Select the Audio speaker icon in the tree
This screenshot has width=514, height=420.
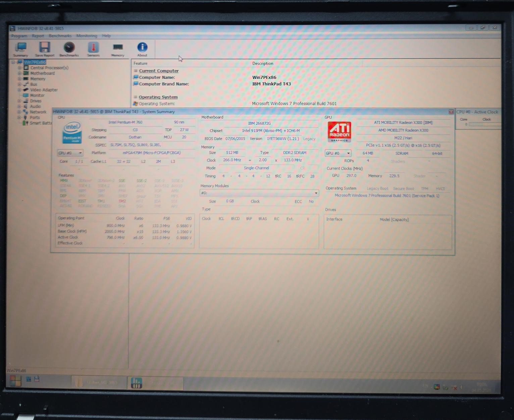[25, 106]
